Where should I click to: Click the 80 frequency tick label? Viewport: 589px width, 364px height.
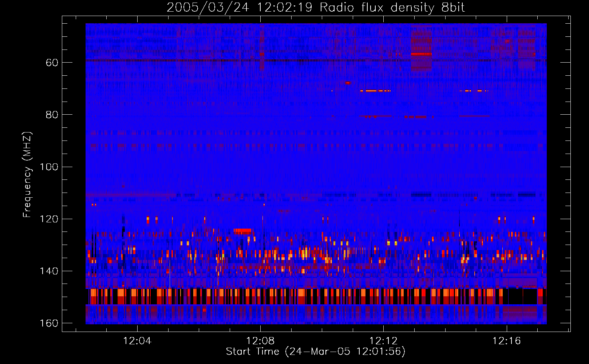coord(52,115)
